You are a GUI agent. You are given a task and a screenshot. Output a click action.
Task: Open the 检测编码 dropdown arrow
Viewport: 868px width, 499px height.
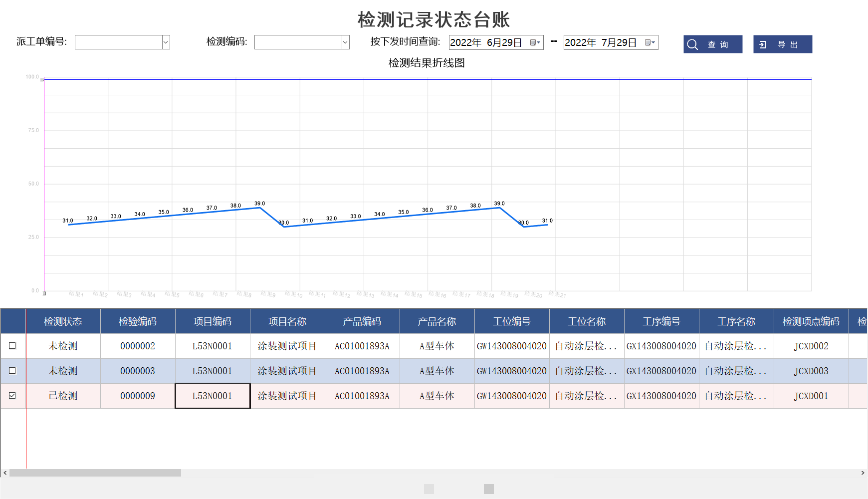click(345, 42)
